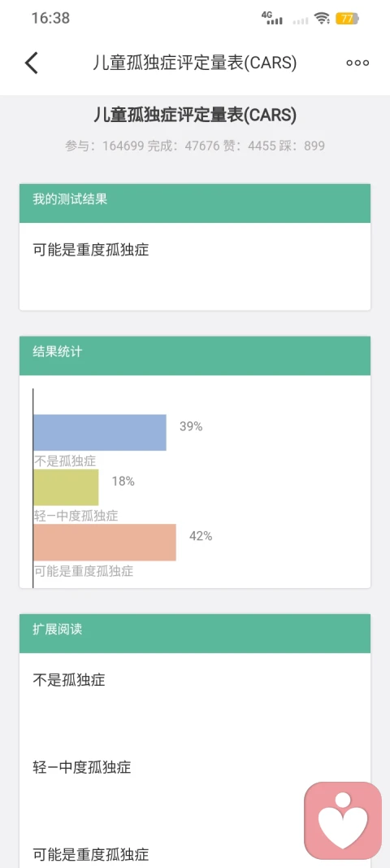Select the blue 不是孤独症 bar

100,432
